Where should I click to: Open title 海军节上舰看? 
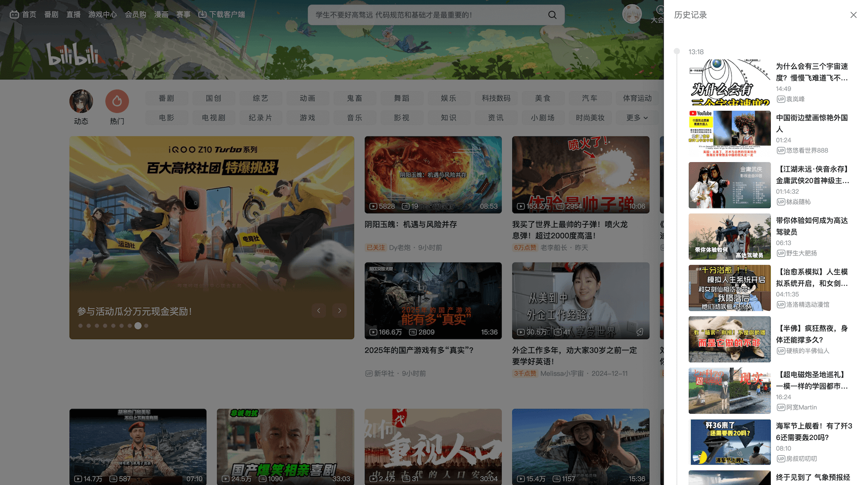tap(814, 432)
